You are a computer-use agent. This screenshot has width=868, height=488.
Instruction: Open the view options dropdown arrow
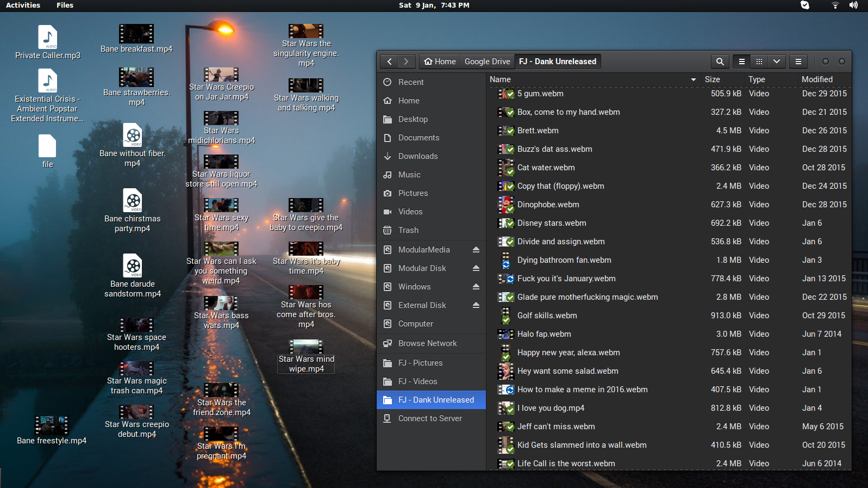pos(777,61)
